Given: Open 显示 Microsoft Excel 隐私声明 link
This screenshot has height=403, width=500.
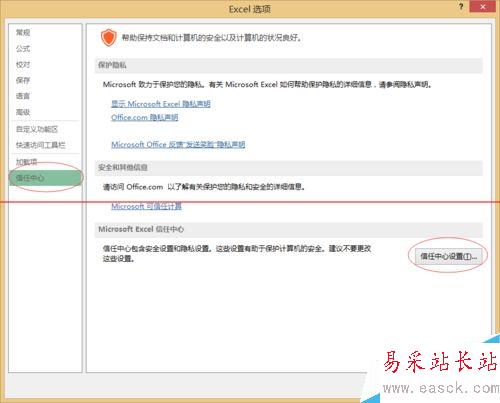Looking at the screenshot, I should pyautogui.click(x=161, y=104).
